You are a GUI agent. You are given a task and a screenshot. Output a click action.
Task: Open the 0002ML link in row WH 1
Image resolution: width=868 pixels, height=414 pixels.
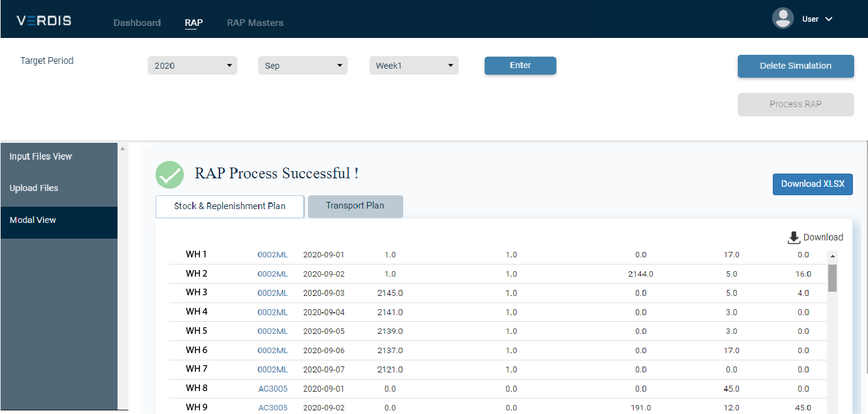[x=272, y=255]
